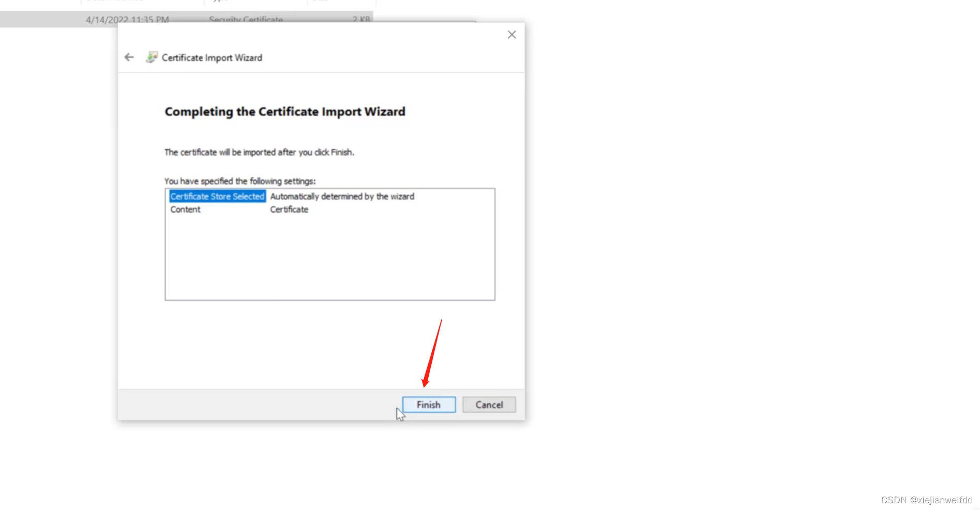Click the Certificate Import Wizard title icon
980x510 pixels.
(x=151, y=57)
